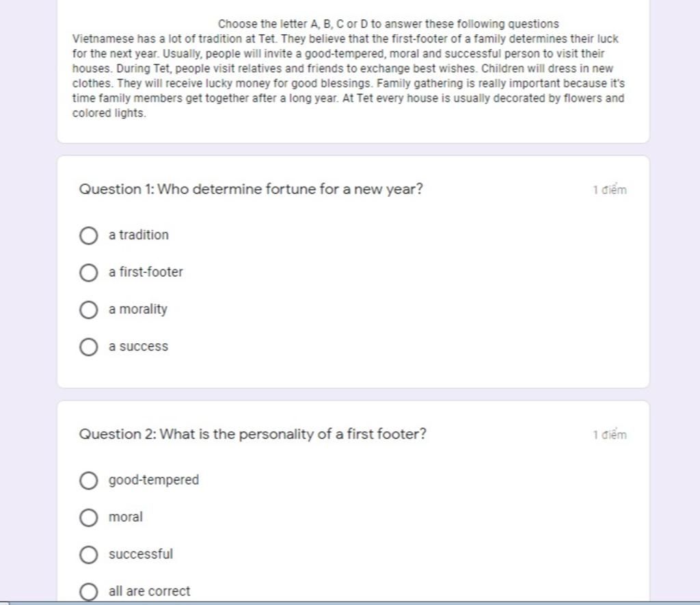Viewport: 700px width, 605px height.
Task: Click the "good-tempered" answer label text
Action: [x=154, y=480]
